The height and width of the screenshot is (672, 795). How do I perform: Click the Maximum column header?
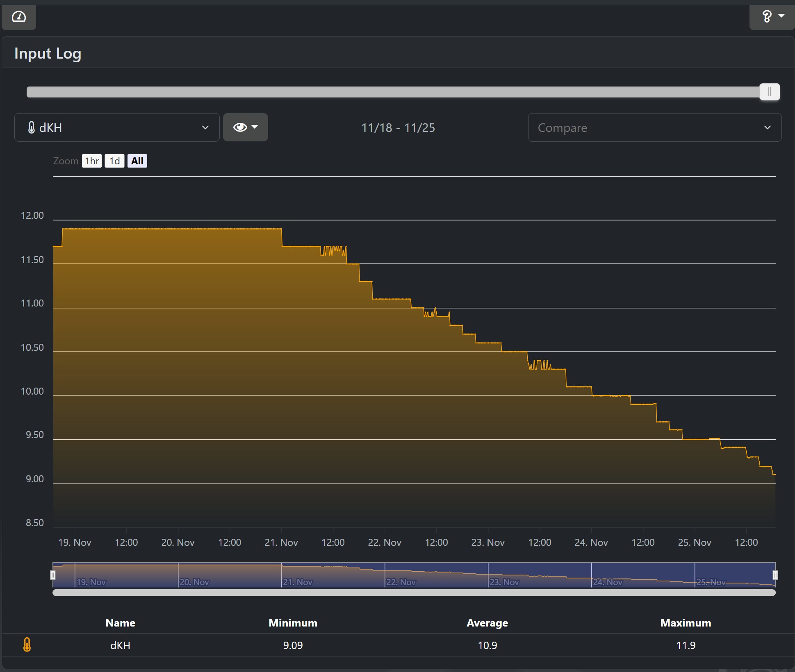point(686,623)
